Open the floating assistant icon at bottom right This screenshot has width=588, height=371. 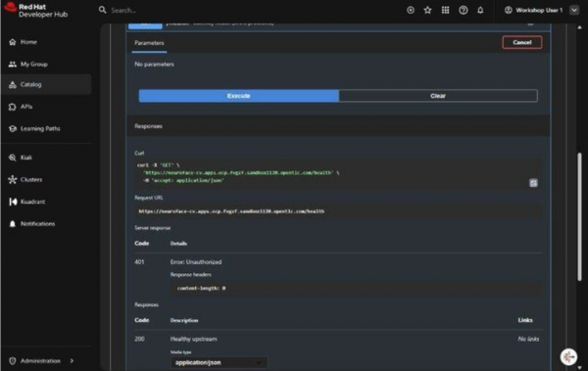click(568, 356)
